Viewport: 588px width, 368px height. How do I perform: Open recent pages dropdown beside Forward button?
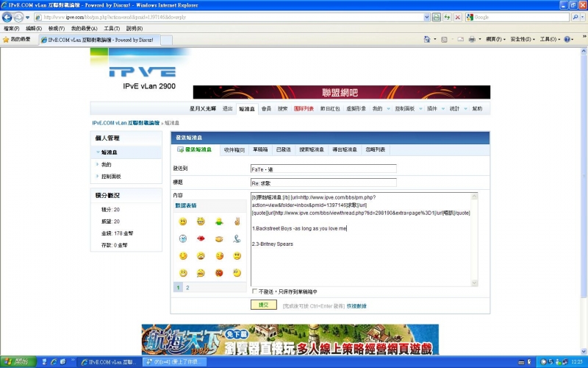27,17
